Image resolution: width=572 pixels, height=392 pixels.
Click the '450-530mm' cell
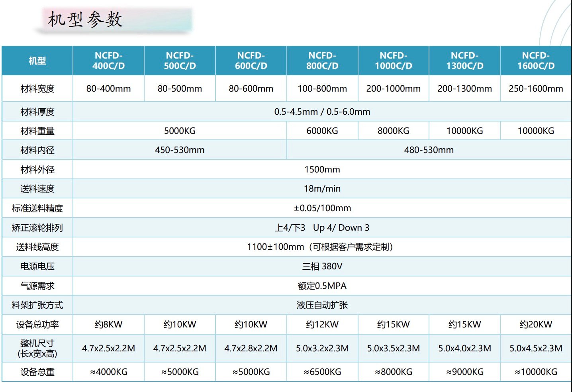pyautogui.click(x=180, y=150)
